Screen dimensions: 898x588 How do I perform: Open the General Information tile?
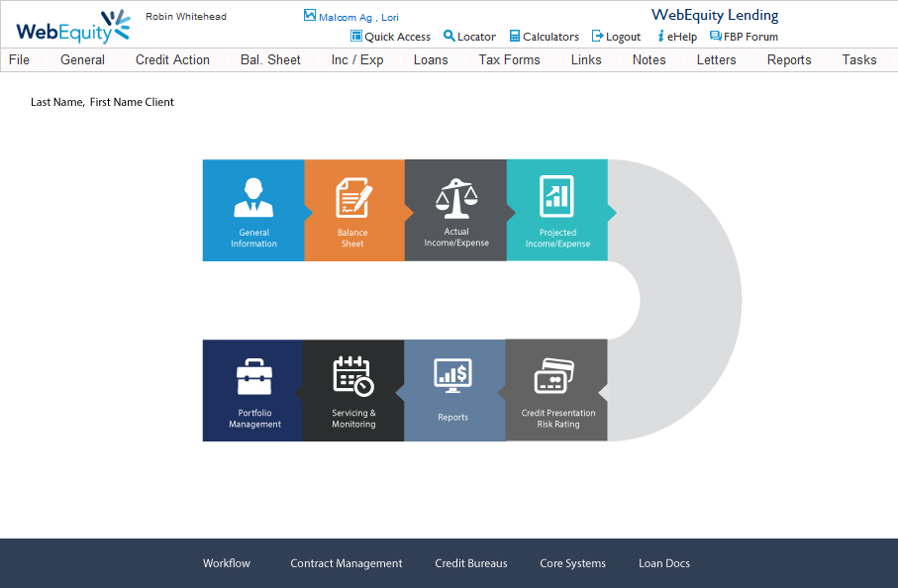point(253,210)
